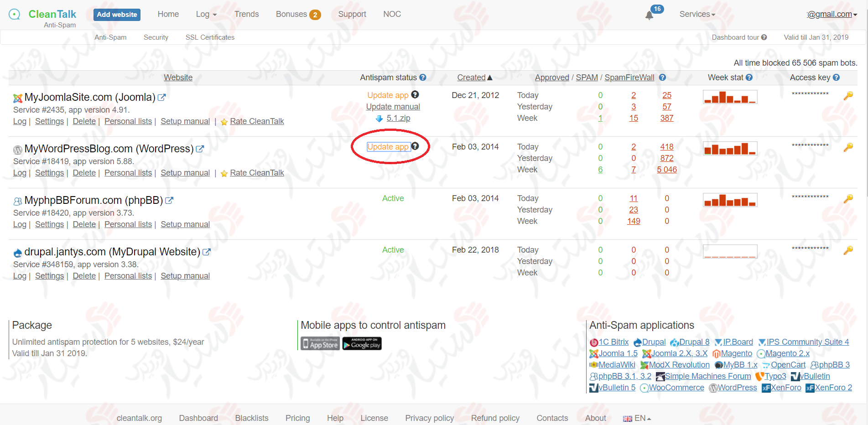Image resolution: width=868 pixels, height=425 pixels.
Task: Click the Add website button
Action: tap(117, 15)
